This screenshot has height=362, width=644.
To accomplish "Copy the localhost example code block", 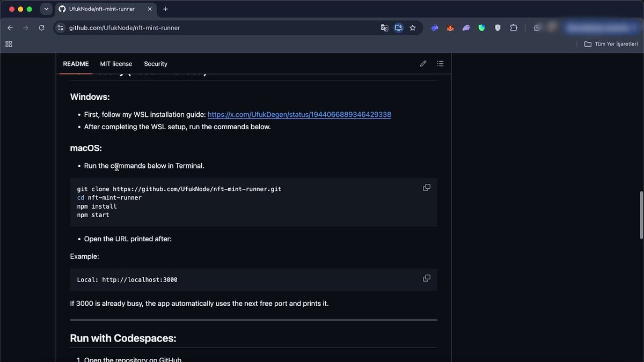I will coord(427,278).
